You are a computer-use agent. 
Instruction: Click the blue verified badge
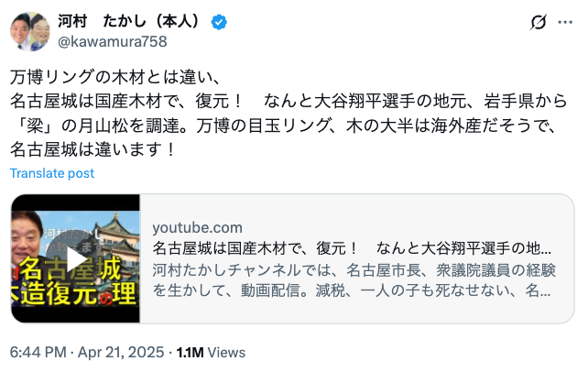[x=219, y=22]
